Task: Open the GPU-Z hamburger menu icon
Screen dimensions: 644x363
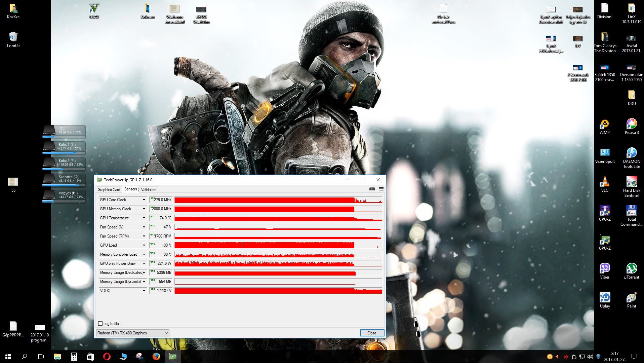Action: click(381, 189)
